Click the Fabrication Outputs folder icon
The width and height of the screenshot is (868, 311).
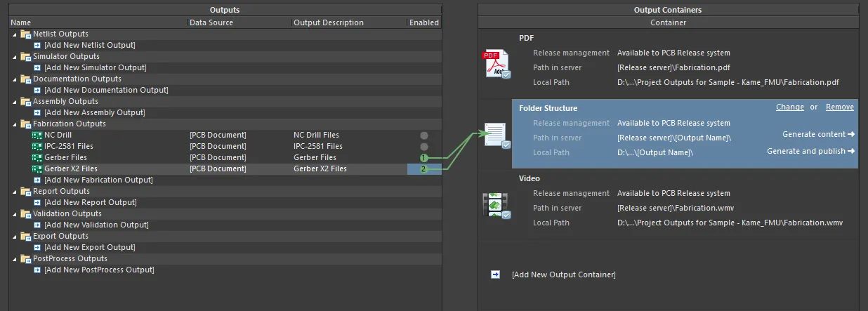point(27,124)
